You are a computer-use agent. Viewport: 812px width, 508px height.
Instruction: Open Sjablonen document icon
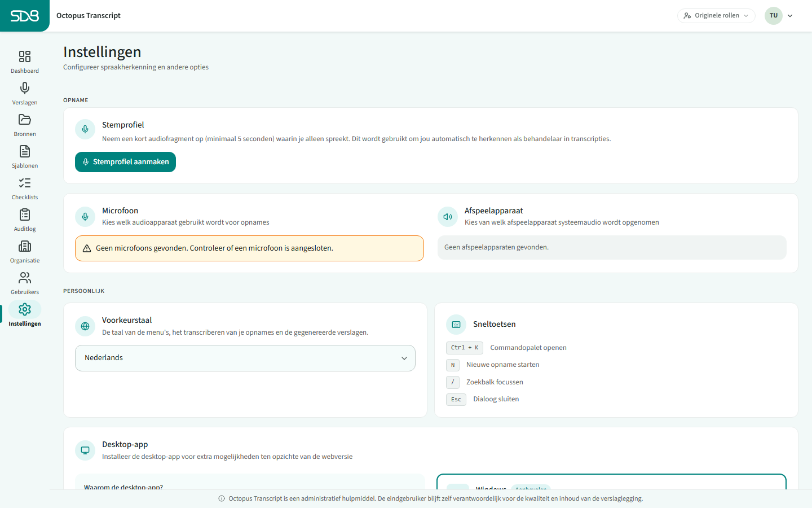click(25, 151)
